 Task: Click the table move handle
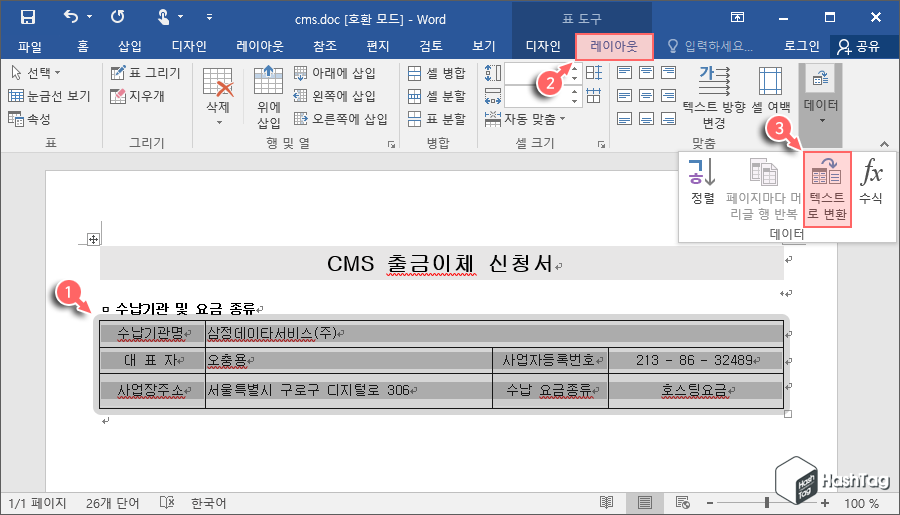94,239
